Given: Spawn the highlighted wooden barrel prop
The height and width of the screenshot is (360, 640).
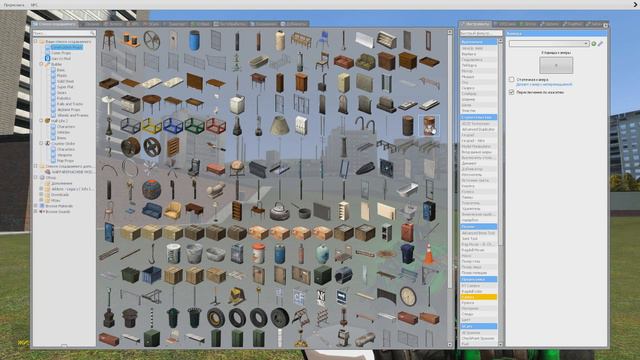Looking at the screenshot, I should tap(429, 125).
